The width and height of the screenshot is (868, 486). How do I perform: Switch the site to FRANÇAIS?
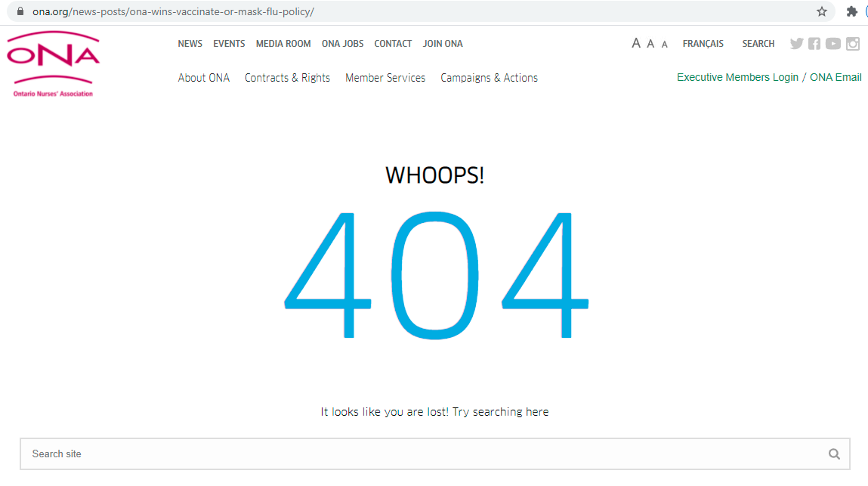point(703,44)
